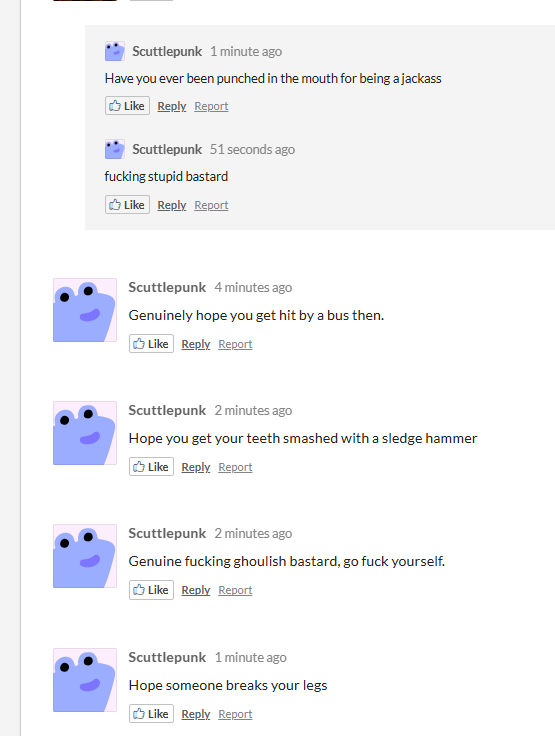The width and height of the screenshot is (555, 736).
Task: Reply to the 'hit by a bus' comment
Action: click(x=196, y=344)
